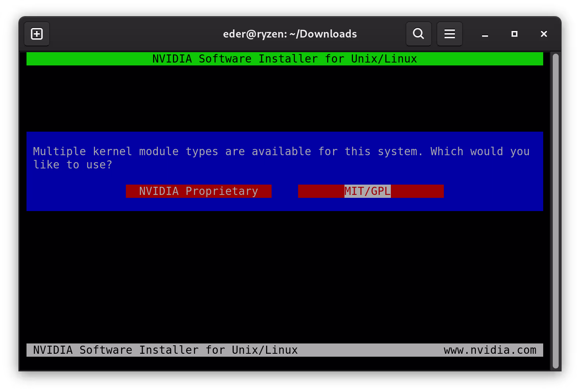Maximize the terminal window

point(514,34)
